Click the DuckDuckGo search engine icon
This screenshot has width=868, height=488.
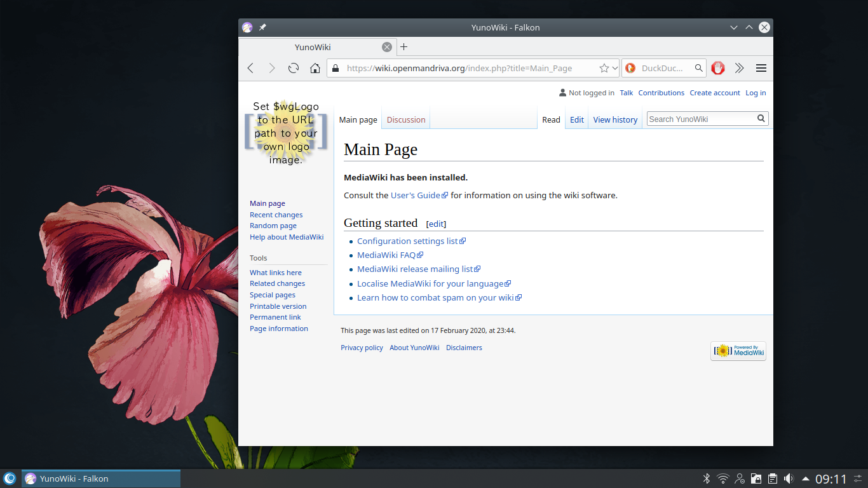tap(630, 68)
